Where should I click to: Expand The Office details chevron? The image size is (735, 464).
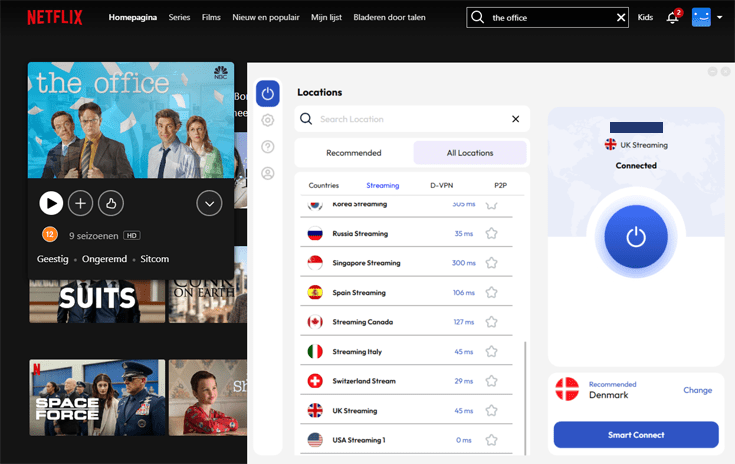[x=209, y=203]
